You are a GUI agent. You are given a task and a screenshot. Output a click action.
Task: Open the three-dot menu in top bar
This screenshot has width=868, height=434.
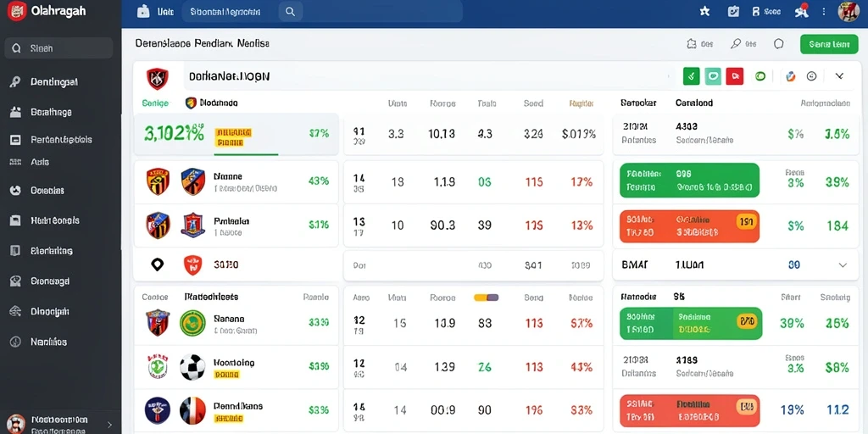coord(824,11)
